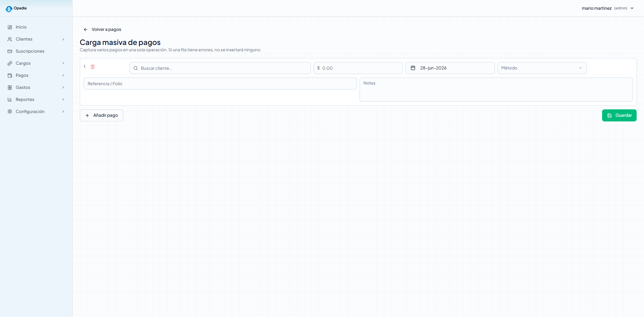Go to Inicio in the sidebar
644x317 pixels.
36,27
